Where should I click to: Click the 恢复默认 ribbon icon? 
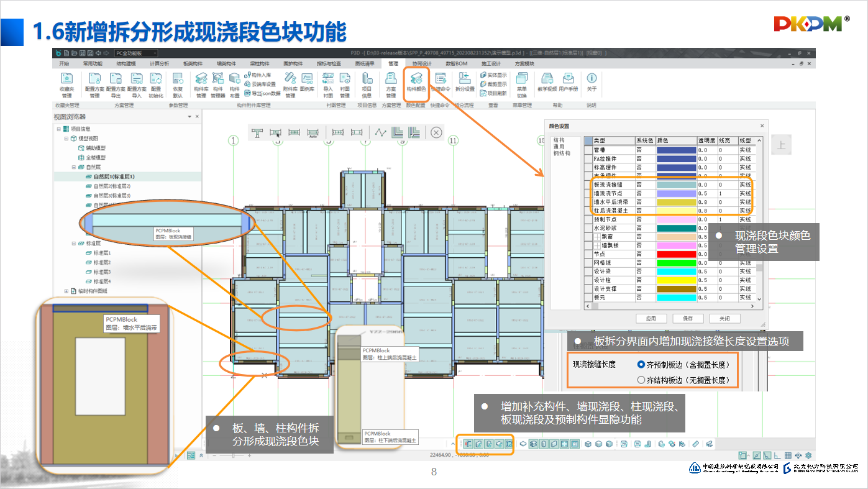tap(178, 85)
